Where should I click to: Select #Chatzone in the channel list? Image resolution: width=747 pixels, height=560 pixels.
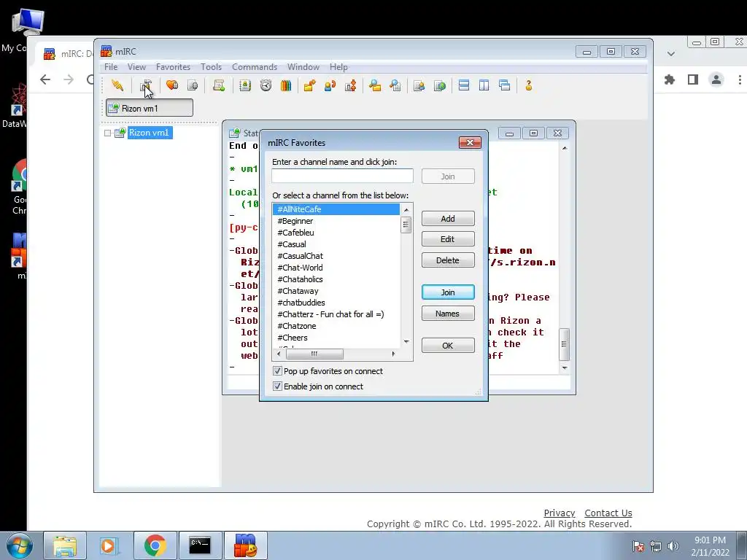[336, 326]
